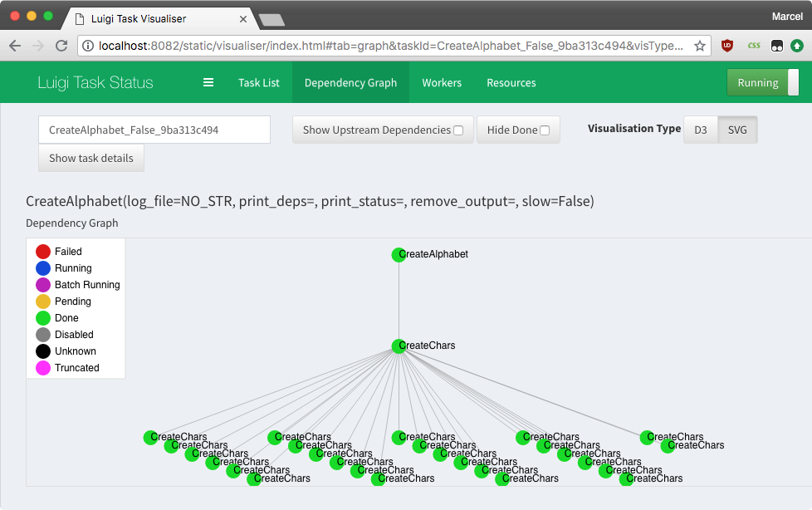Go back with the browser back arrow
The width and height of the screenshot is (812, 510).
[15, 46]
